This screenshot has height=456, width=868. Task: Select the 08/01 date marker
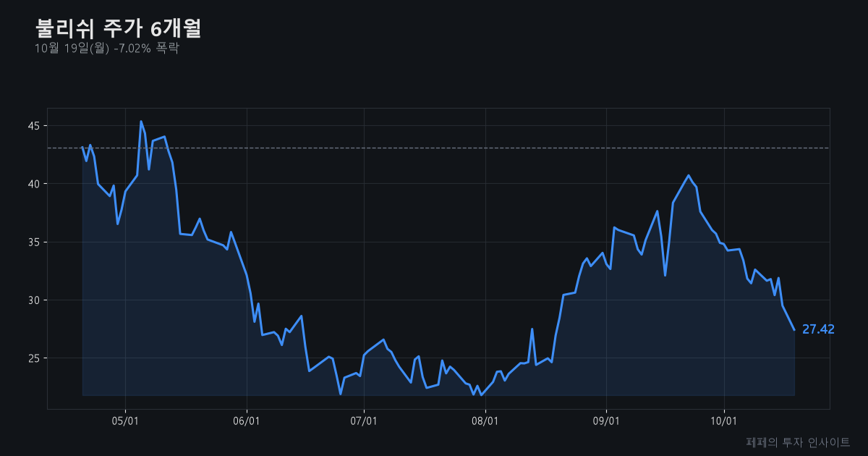[x=485, y=421]
